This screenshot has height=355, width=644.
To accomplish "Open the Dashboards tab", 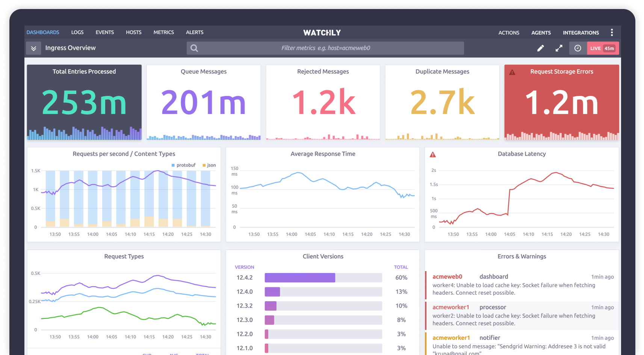I will tap(43, 32).
